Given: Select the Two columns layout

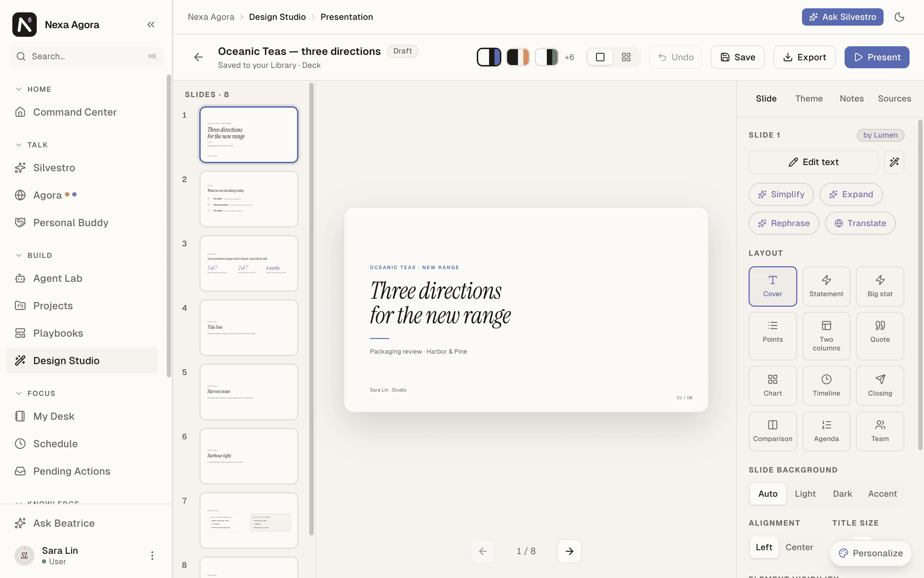Looking at the screenshot, I should point(826,336).
